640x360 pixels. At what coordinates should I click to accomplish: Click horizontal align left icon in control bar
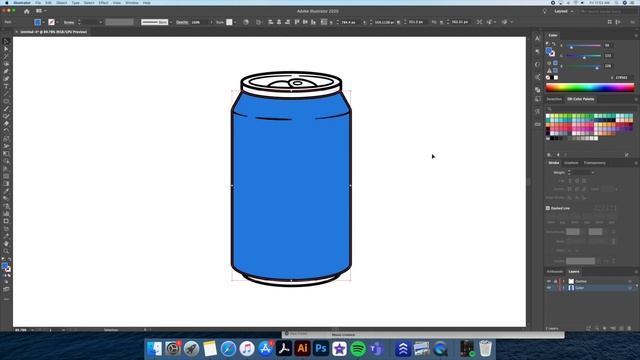point(271,22)
